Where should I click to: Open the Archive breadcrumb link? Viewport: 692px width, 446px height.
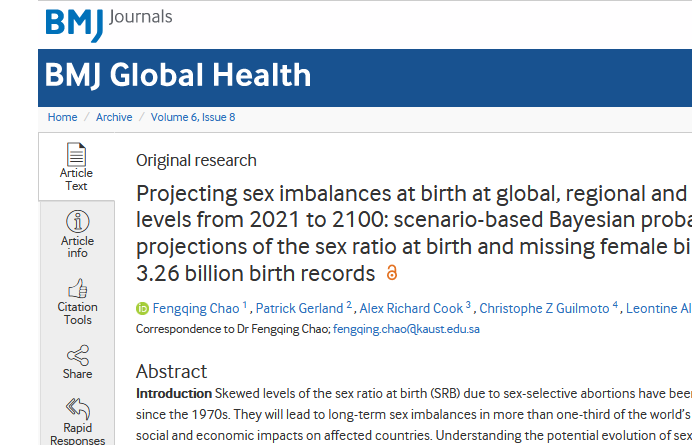pos(114,117)
